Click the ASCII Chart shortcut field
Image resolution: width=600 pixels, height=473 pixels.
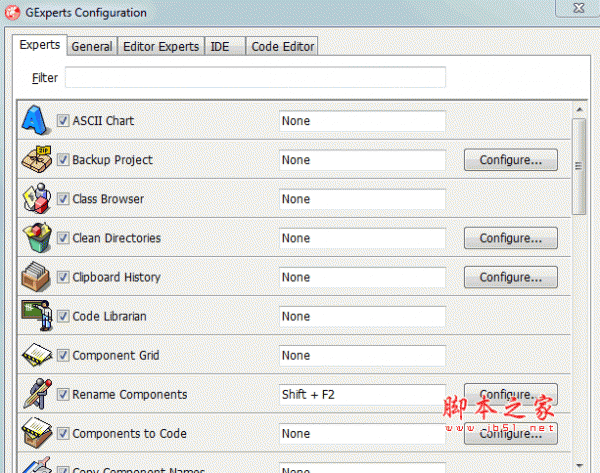362,121
